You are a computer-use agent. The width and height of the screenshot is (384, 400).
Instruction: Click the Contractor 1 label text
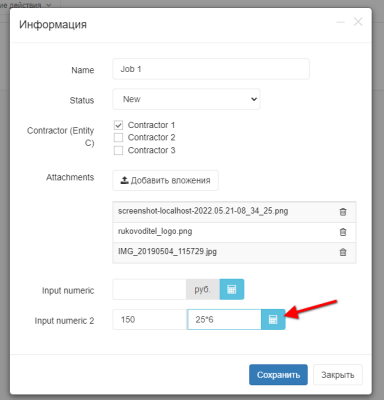click(151, 125)
